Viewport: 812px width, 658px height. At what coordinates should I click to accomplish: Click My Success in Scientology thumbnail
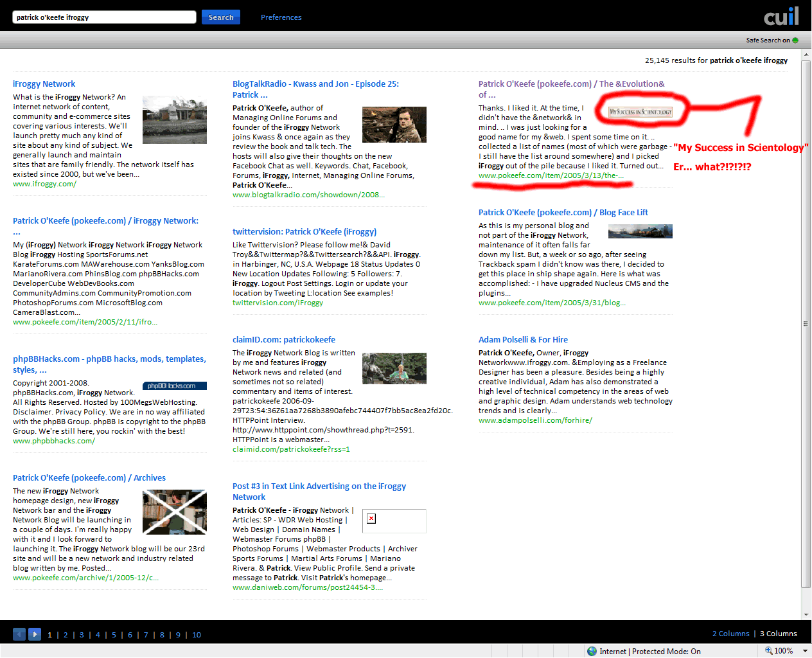click(640, 112)
